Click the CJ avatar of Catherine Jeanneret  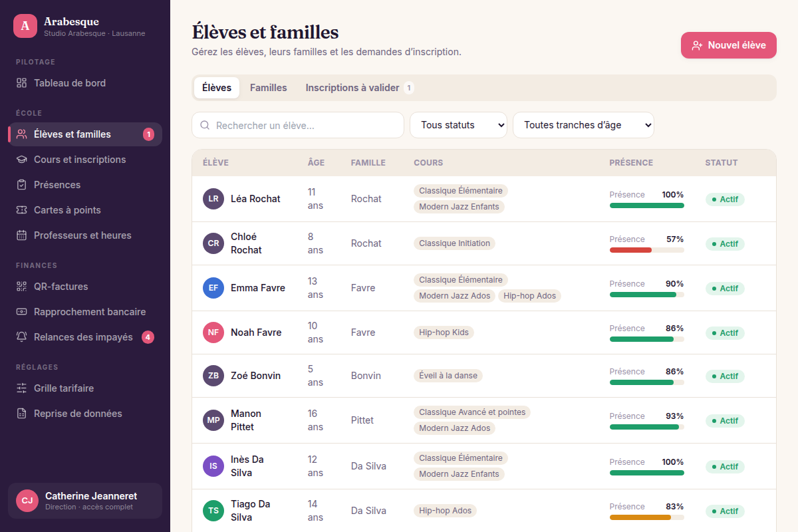pyautogui.click(x=27, y=501)
